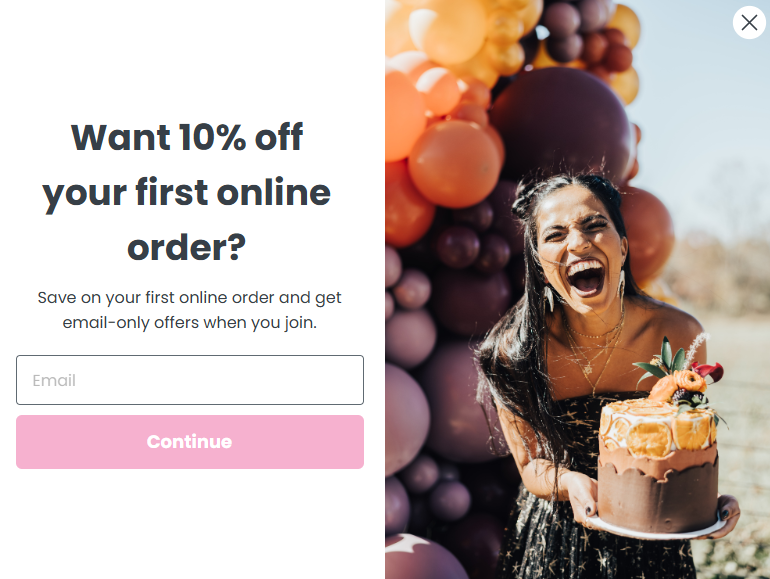This screenshot has height=579, width=770.
Task: Click the "email-only offers when you join." line
Action: point(190,323)
